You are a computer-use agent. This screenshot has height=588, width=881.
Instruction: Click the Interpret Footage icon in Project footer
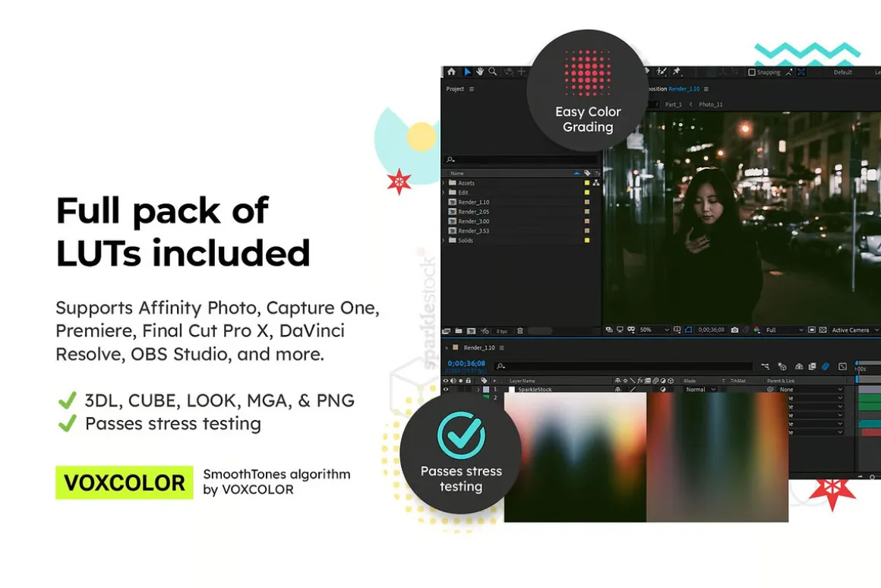click(x=447, y=330)
